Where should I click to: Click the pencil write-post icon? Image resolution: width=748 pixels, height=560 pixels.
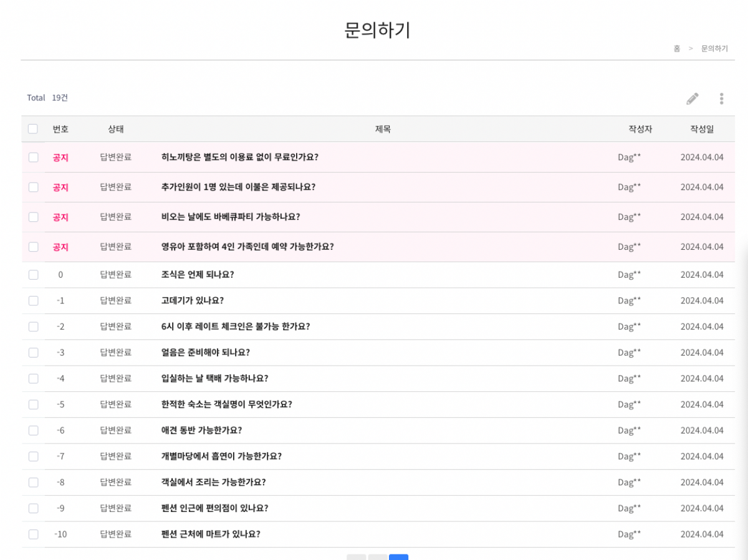(x=692, y=98)
